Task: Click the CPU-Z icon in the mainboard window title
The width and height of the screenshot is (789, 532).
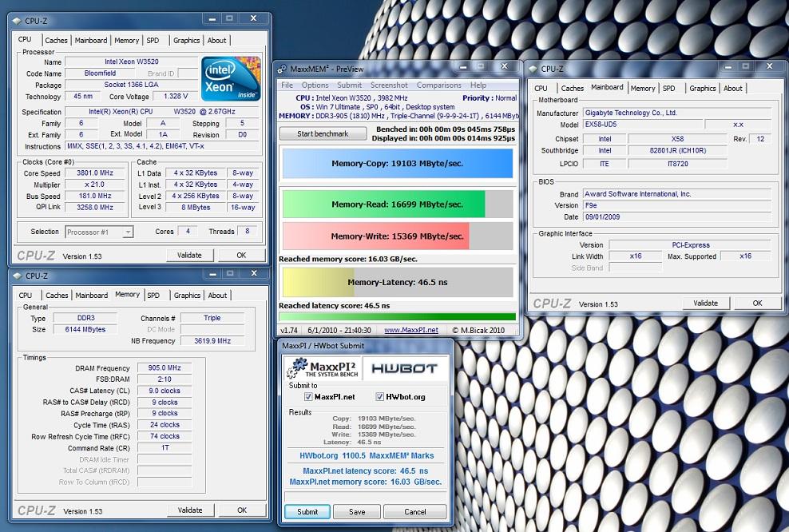Action: (x=533, y=69)
